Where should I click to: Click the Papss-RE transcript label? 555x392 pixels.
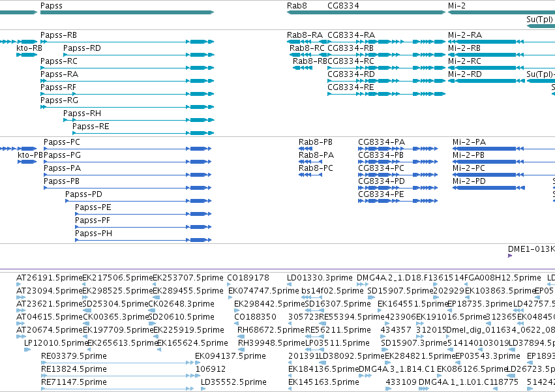(91, 127)
